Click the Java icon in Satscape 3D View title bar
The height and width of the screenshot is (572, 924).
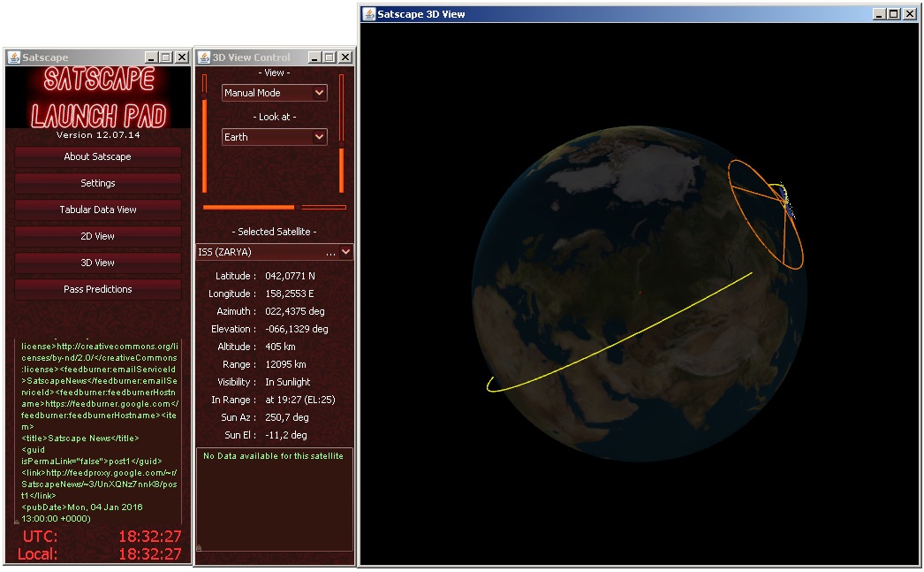coord(369,14)
